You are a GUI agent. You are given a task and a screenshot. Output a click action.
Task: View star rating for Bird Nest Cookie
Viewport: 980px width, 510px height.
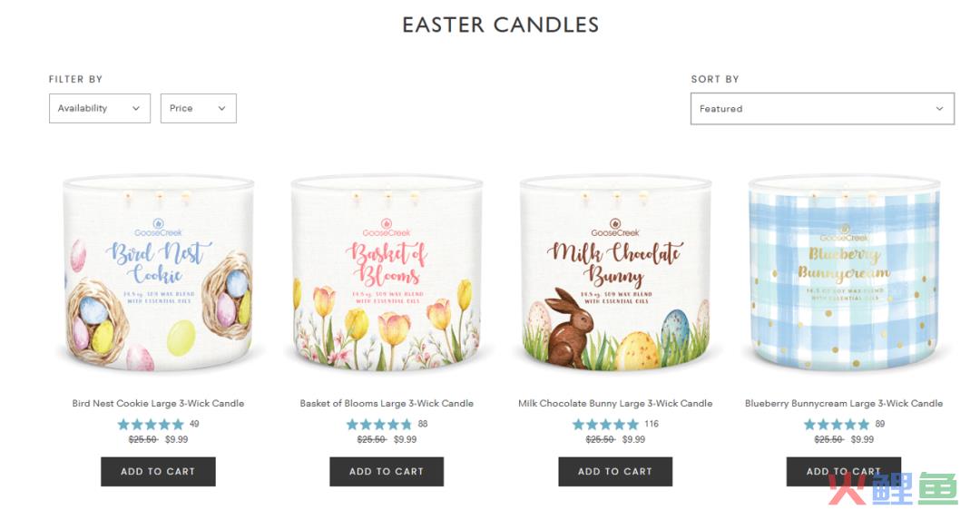click(x=151, y=425)
